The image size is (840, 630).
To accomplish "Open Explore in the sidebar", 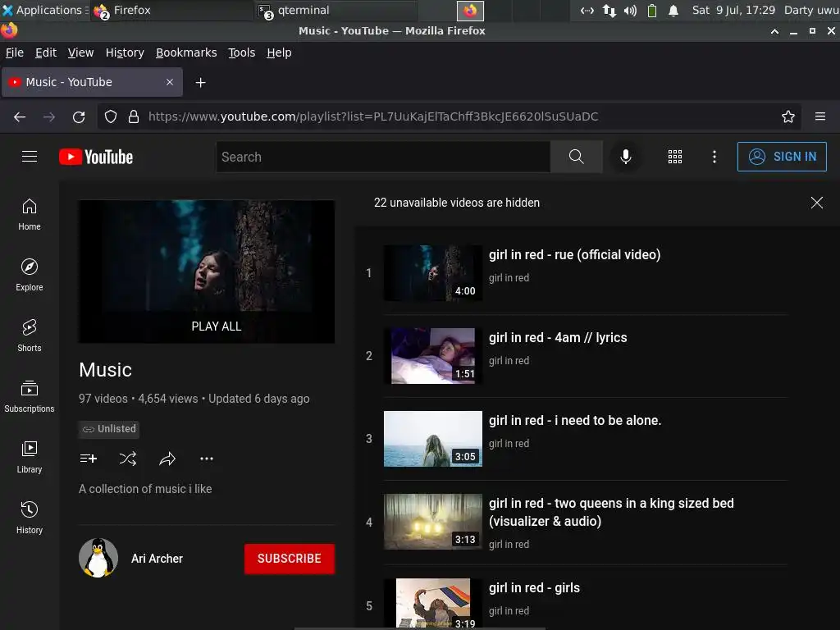I will coord(30,275).
